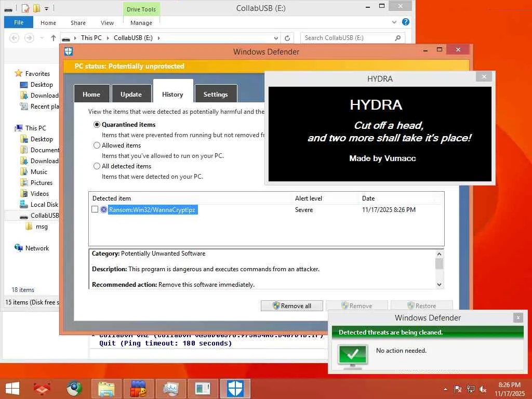The image size is (532, 399).
Task: Open Pictures folder in navigation pane
Action: click(x=42, y=182)
